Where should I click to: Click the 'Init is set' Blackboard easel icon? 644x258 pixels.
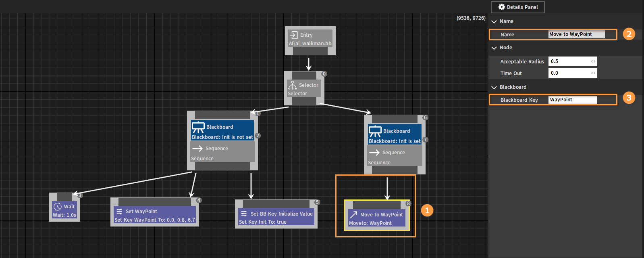tap(375, 131)
